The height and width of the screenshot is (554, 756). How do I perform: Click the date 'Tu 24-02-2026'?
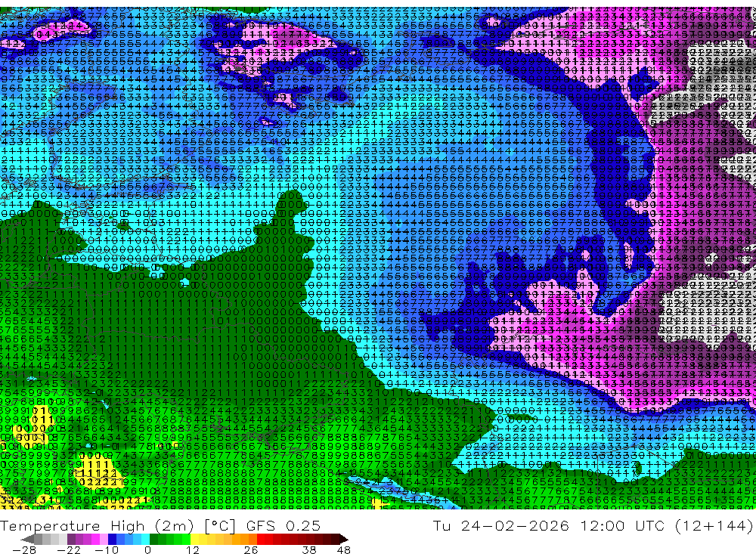point(501,525)
